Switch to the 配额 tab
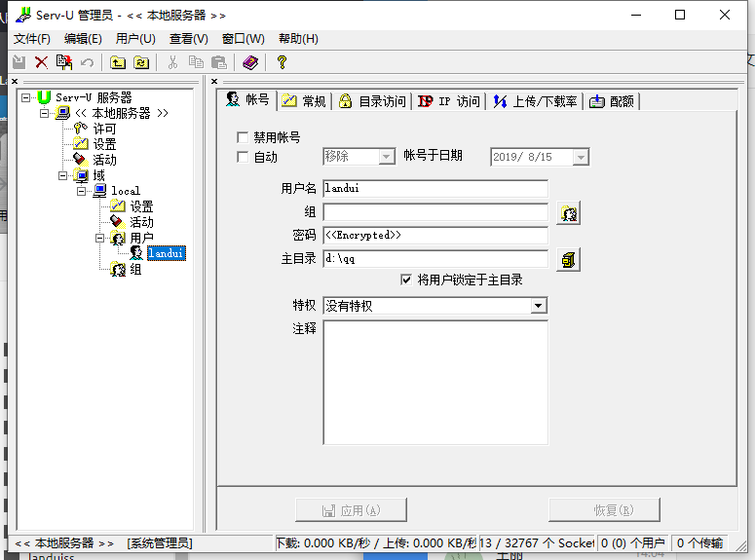The width and height of the screenshot is (755, 560). [612, 101]
